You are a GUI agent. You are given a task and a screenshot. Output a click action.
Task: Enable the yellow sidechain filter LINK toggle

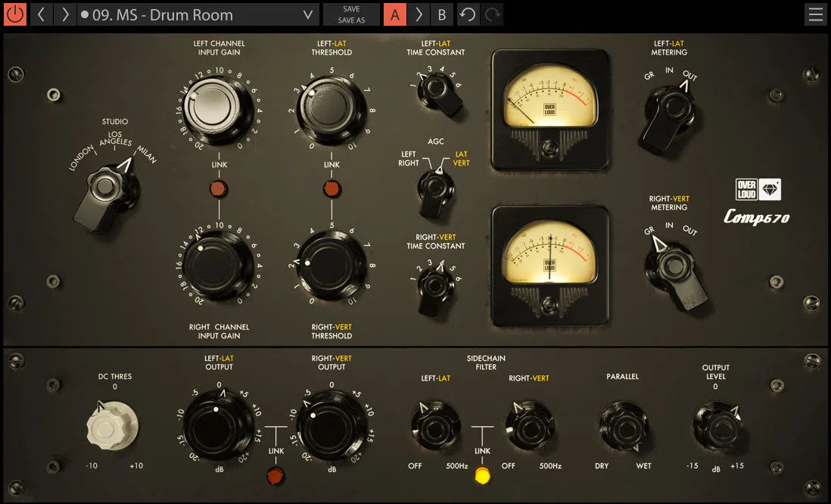(482, 477)
